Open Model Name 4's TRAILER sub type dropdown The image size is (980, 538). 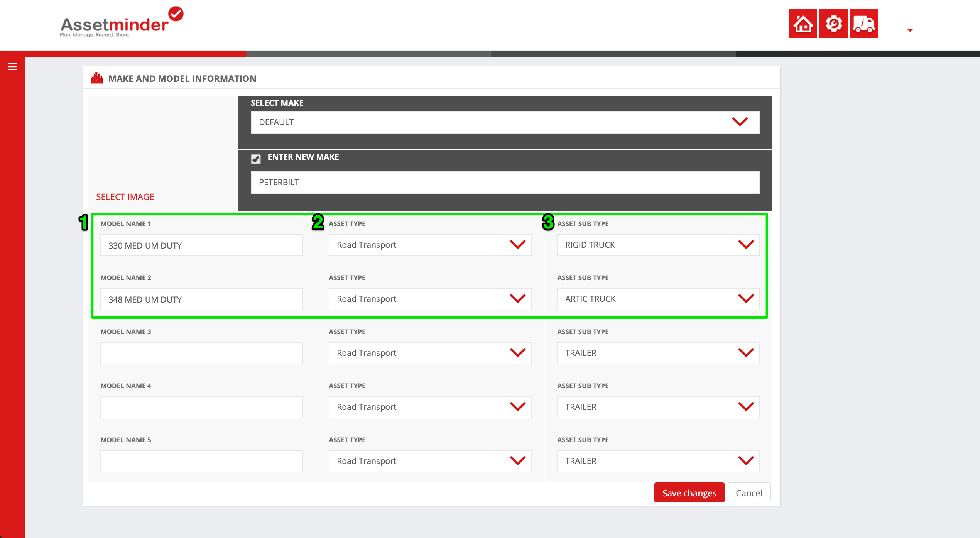[x=658, y=407]
